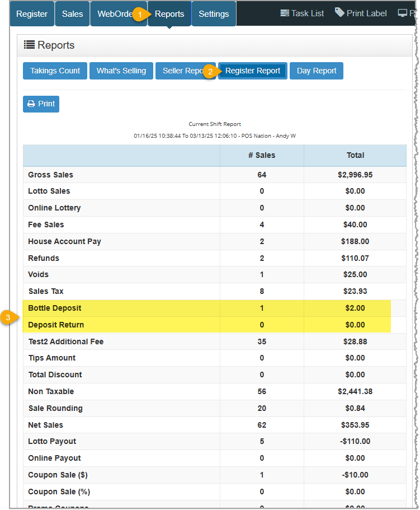Print the current shift report
The width and height of the screenshot is (420, 510).
(x=40, y=104)
